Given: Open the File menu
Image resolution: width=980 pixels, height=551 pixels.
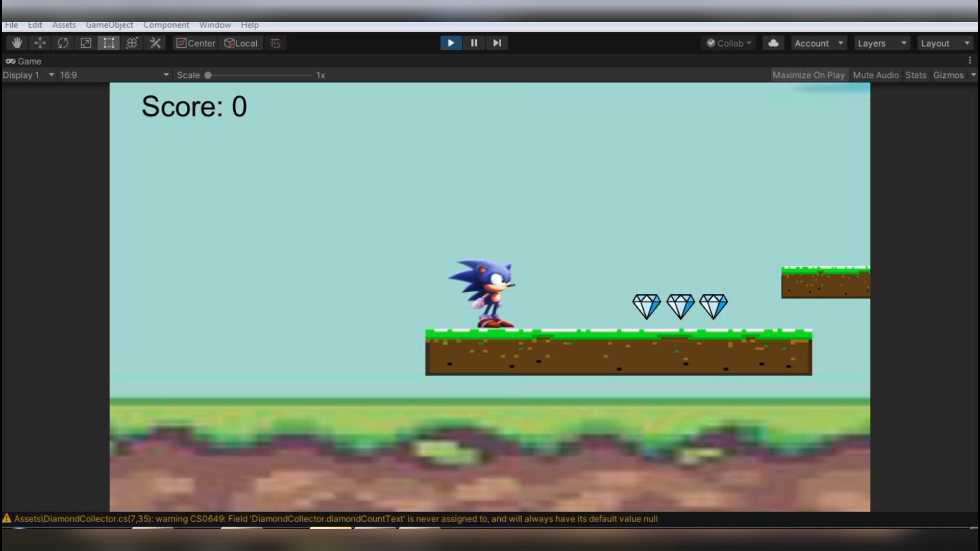Looking at the screenshot, I should [11, 25].
